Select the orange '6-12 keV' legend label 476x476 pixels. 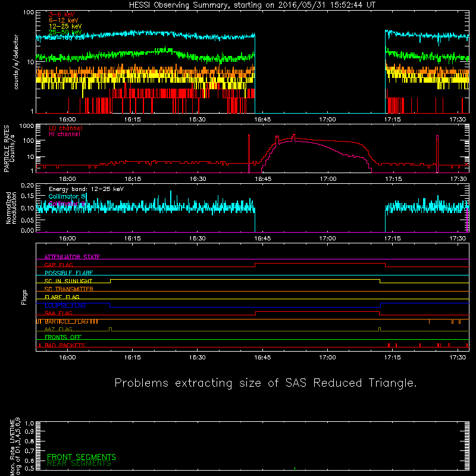point(64,20)
